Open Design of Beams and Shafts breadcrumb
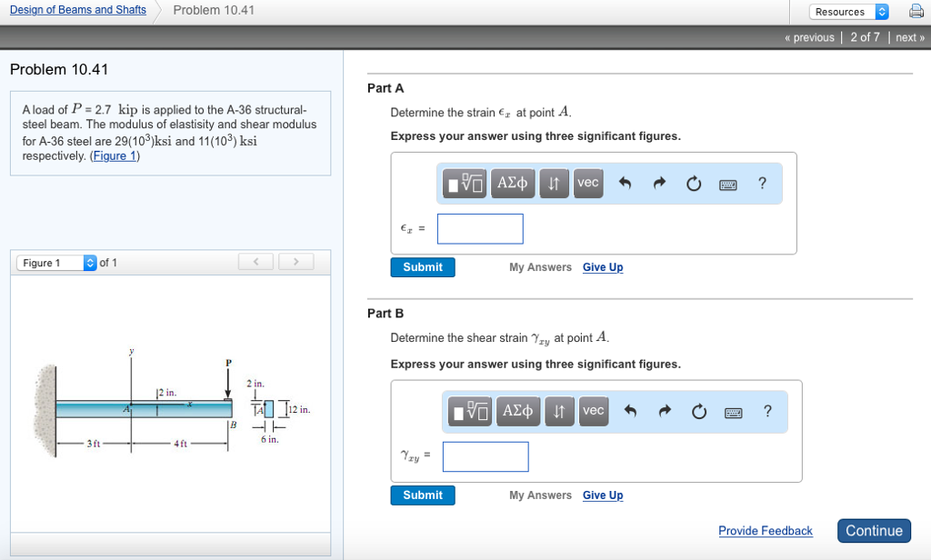Image resolution: width=931 pixels, height=560 pixels. point(78,10)
